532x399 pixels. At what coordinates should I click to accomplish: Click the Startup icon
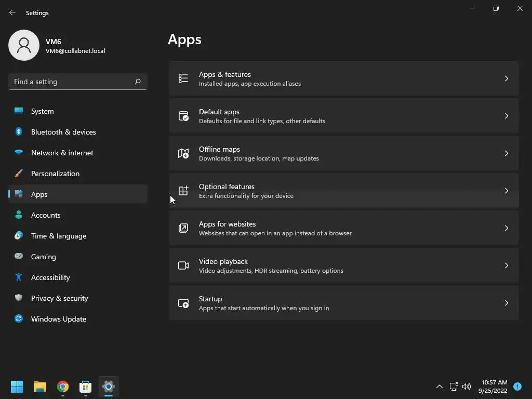(183, 303)
